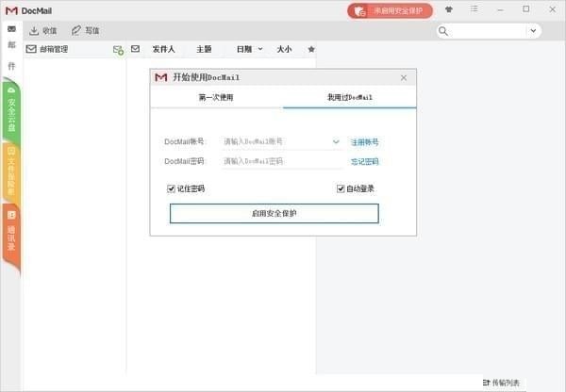The image size is (566, 392).
Task: Open the 忘记密码 link
Action: point(364,161)
